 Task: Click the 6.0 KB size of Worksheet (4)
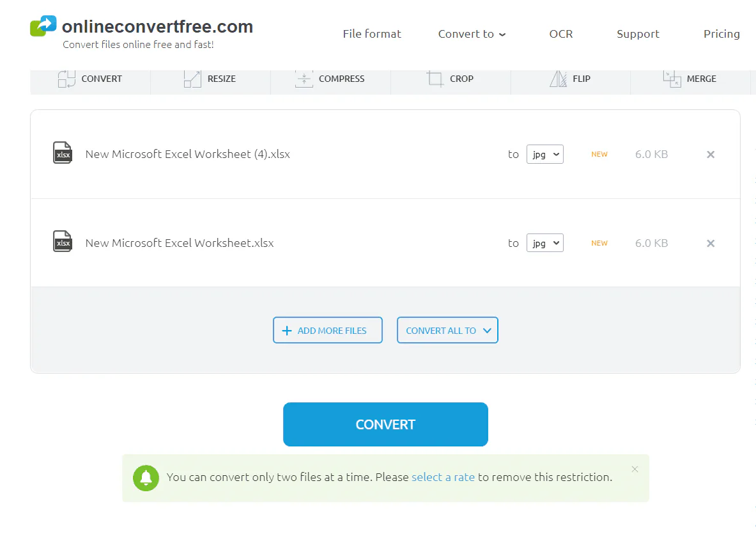pos(651,154)
